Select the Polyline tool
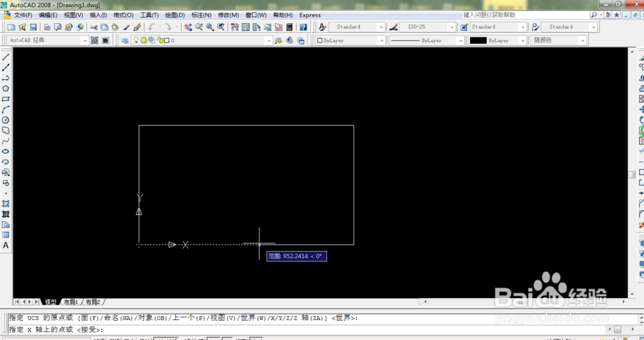The width and height of the screenshot is (644, 340). click(6, 78)
